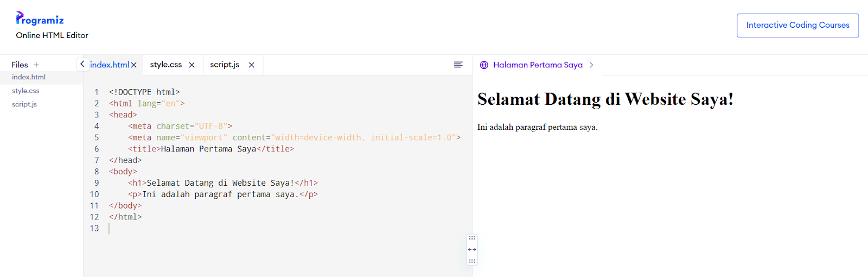
Task: Click the closing </head> tag line
Action: [125, 160]
